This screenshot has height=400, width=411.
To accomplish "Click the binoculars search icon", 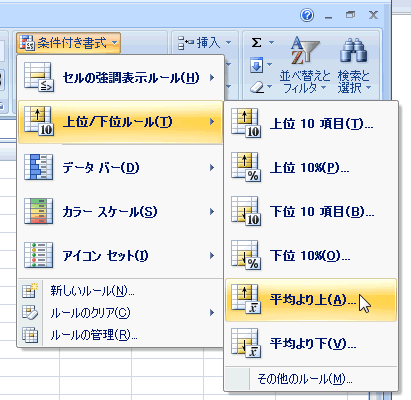I will (x=353, y=51).
